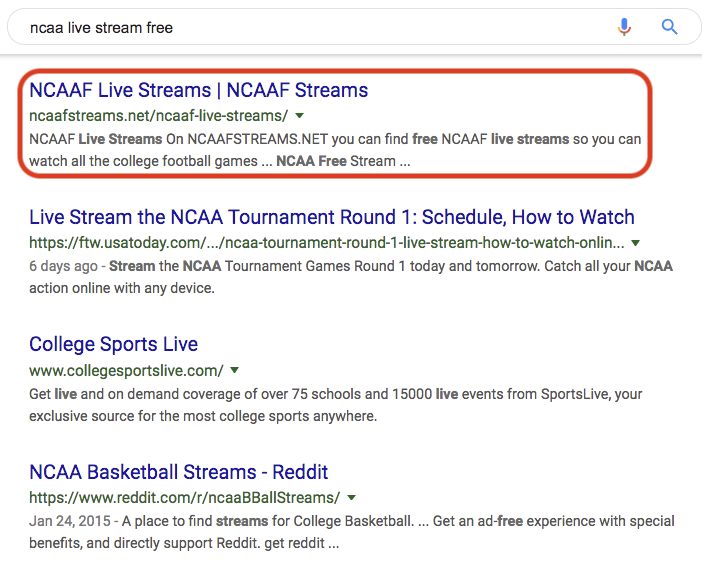Click the www.collegesportslive.com green URL
Viewport: 702px width, 566px height.
(x=126, y=370)
